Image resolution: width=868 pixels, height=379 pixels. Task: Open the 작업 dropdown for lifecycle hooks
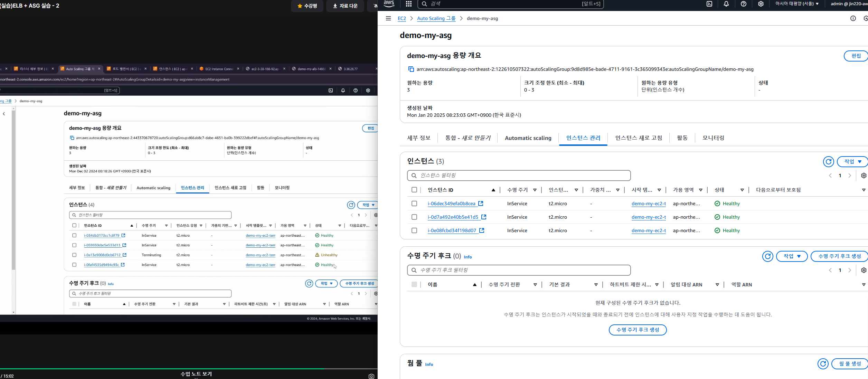point(792,256)
